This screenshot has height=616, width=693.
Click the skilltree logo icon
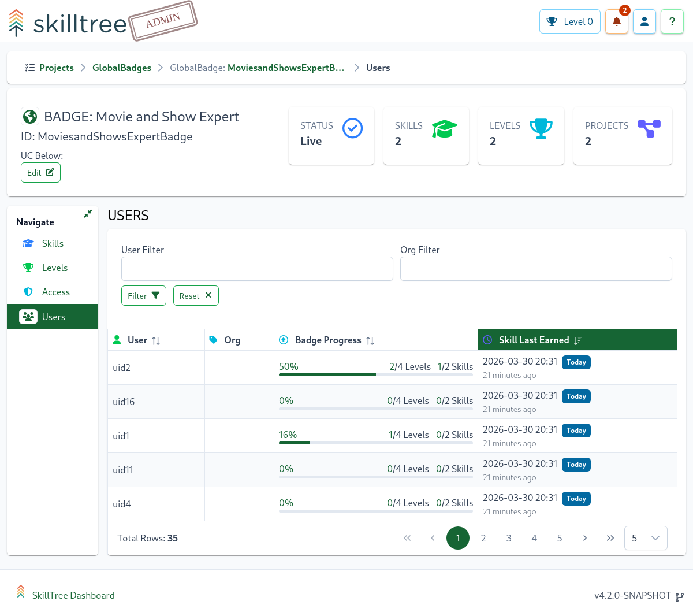(x=16, y=23)
